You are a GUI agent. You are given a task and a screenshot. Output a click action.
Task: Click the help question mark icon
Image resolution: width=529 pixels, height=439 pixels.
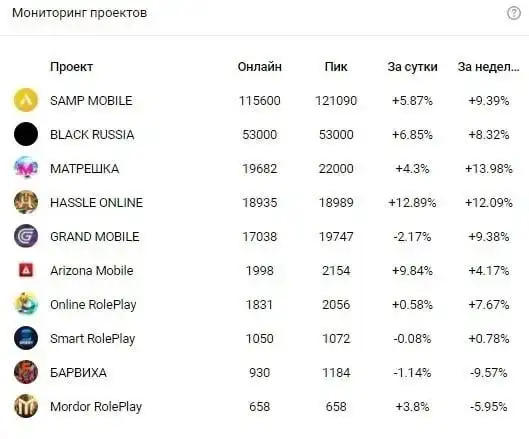click(x=513, y=13)
